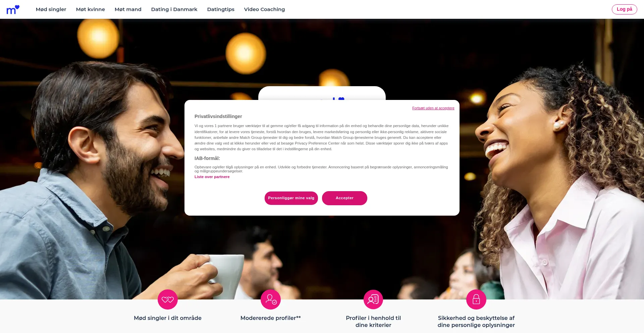Viewport: 644px width, 333px height.
Task: Click Fortsæt uden at acceptere link
Action: click(433, 108)
